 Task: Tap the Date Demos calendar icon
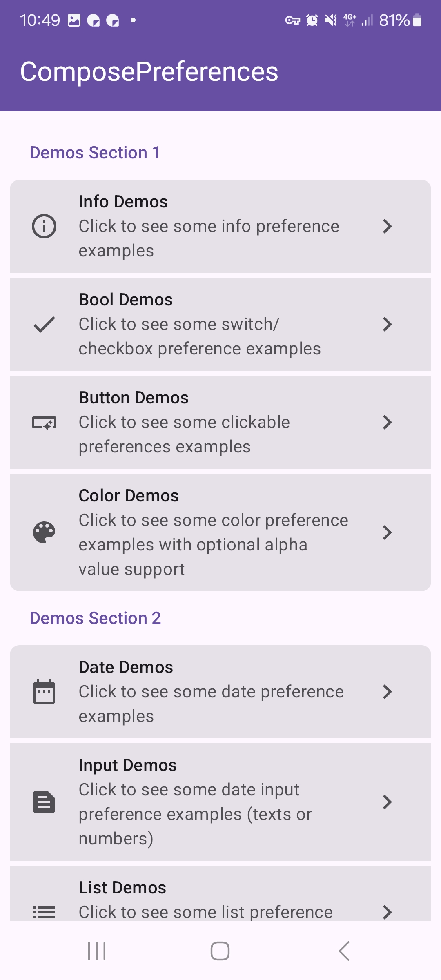44,692
